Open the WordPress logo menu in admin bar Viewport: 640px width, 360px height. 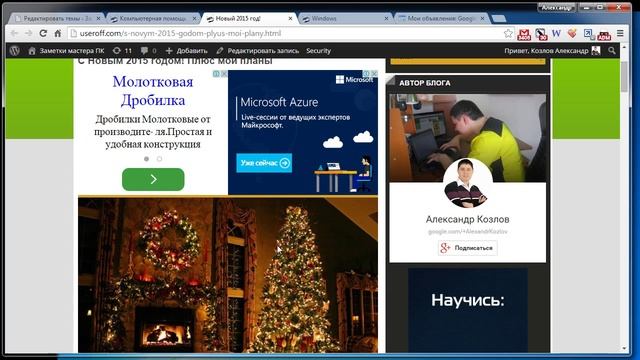[15, 51]
